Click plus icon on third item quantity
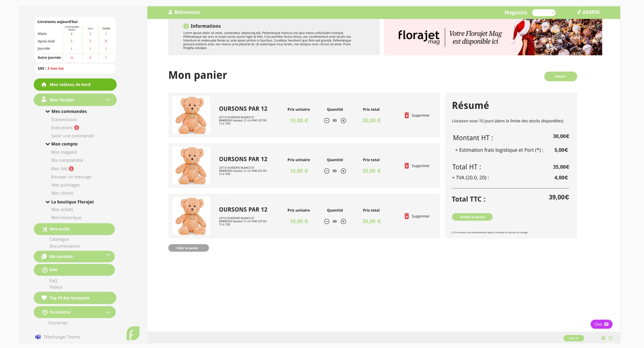The height and width of the screenshot is (348, 644). 343,221
